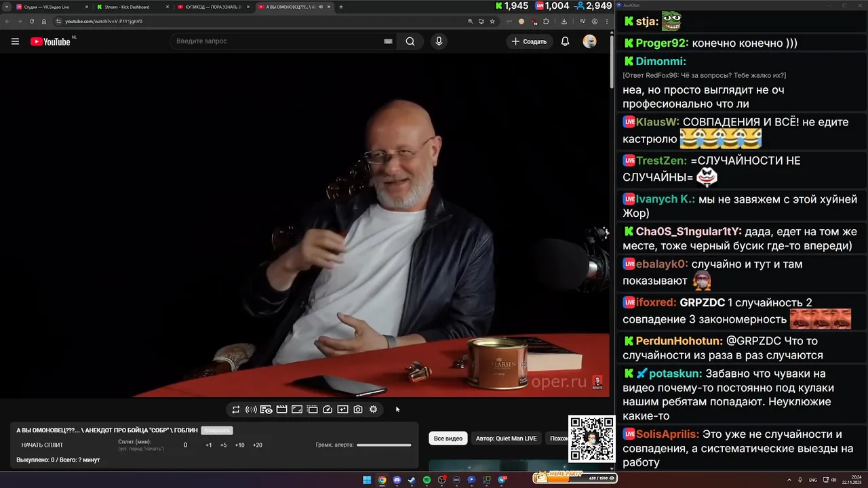
Task: Click the sound wave icon in video toolbar
Action: [x=251, y=409]
